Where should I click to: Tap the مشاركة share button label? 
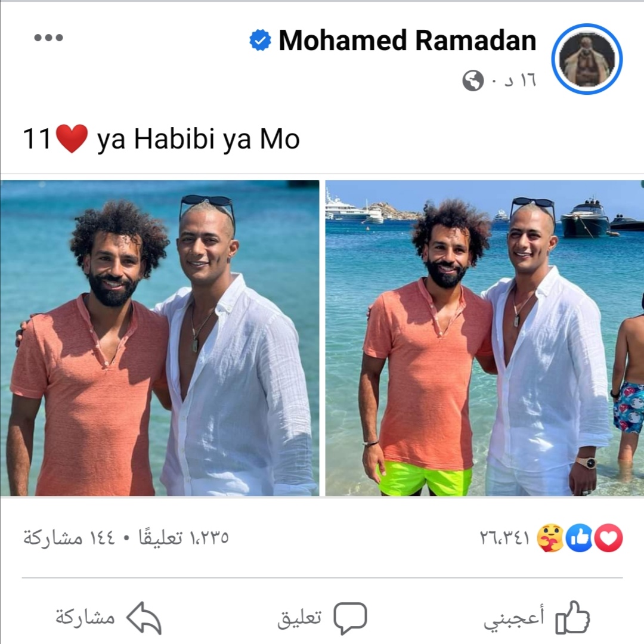(x=85, y=617)
